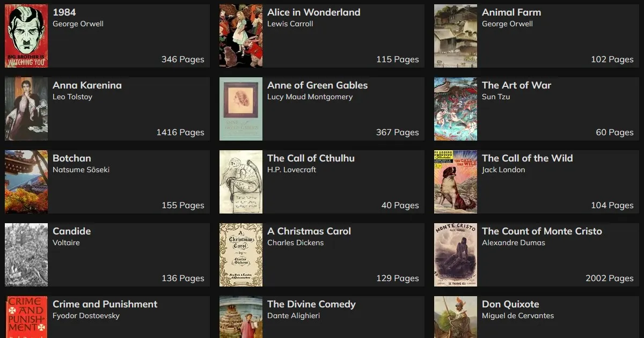Screen dimensions: 644x338
Task: Open The Call of the Wild cover
Action: (x=456, y=182)
